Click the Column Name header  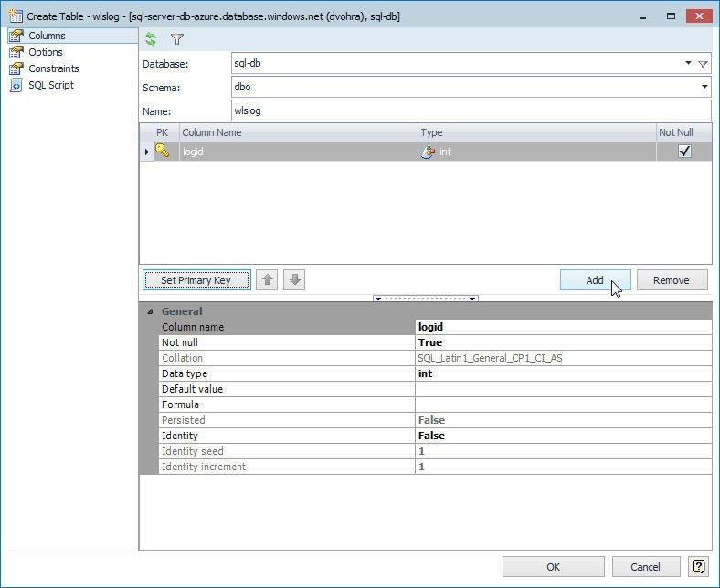pyautogui.click(x=299, y=132)
